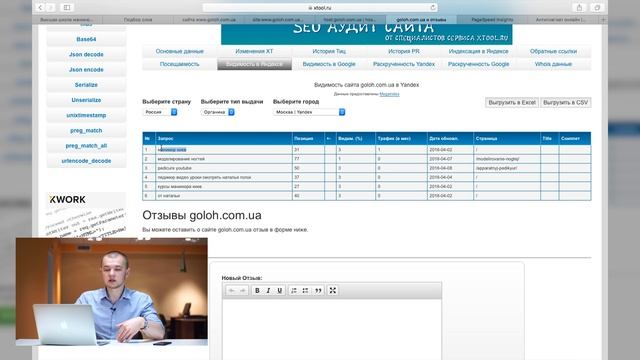Open 'Раскрученность Google' tab
Screen dimensions: 640x360
(x=478, y=64)
